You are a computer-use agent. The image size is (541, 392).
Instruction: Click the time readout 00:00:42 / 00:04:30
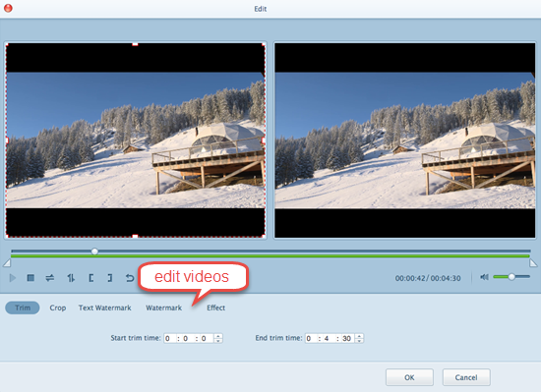point(428,278)
